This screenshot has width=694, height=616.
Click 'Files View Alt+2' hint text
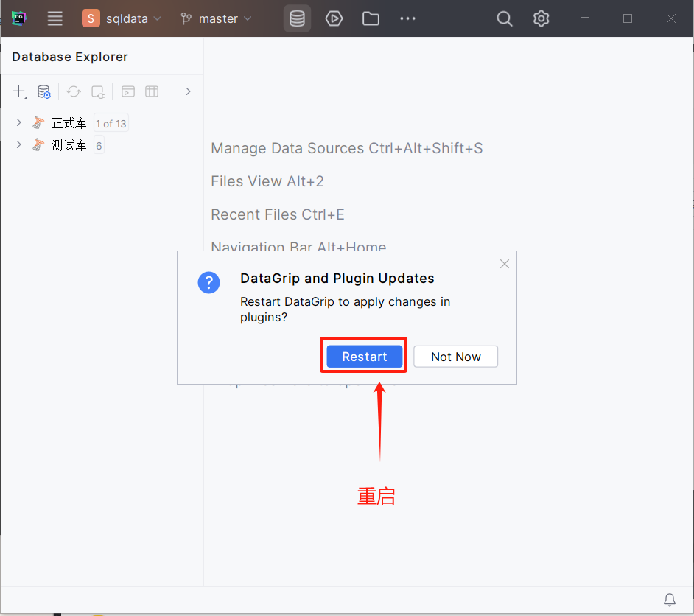[267, 181]
